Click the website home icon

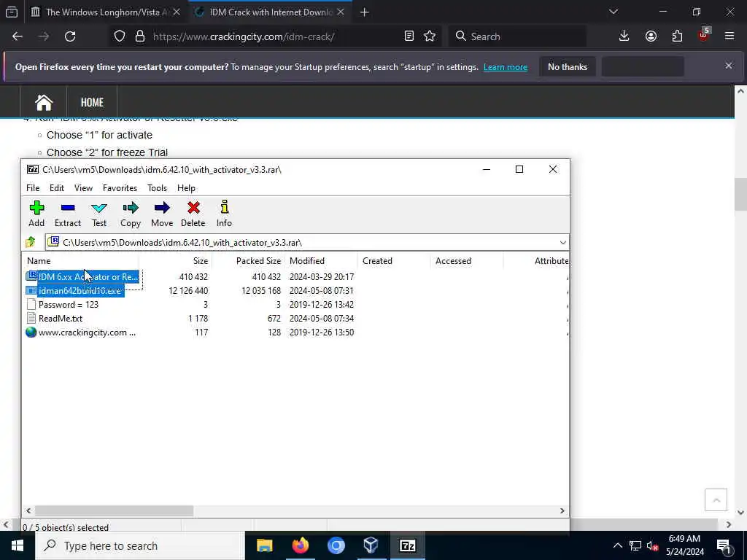click(x=44, y=102)
